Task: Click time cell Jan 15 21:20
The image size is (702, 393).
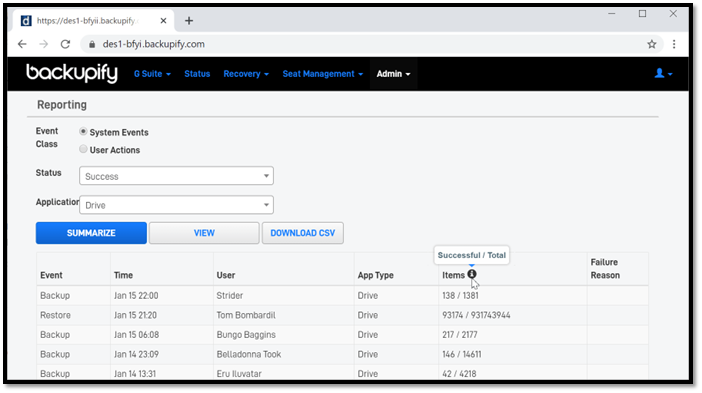Action: [x=135, y=315]
